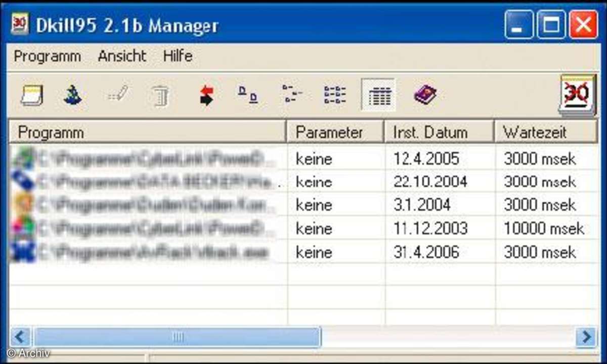Open the Hilfe menu
The image size is (607, 364).
(x=178, y=56)
